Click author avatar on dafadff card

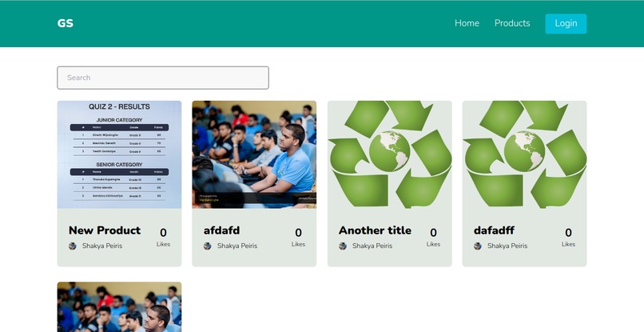[478, 246]
